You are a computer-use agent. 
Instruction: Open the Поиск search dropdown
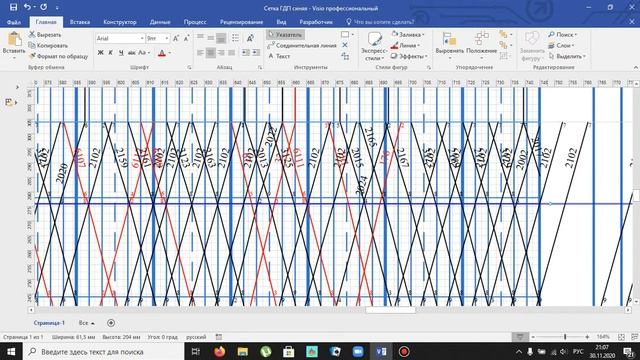pos(562,35)
